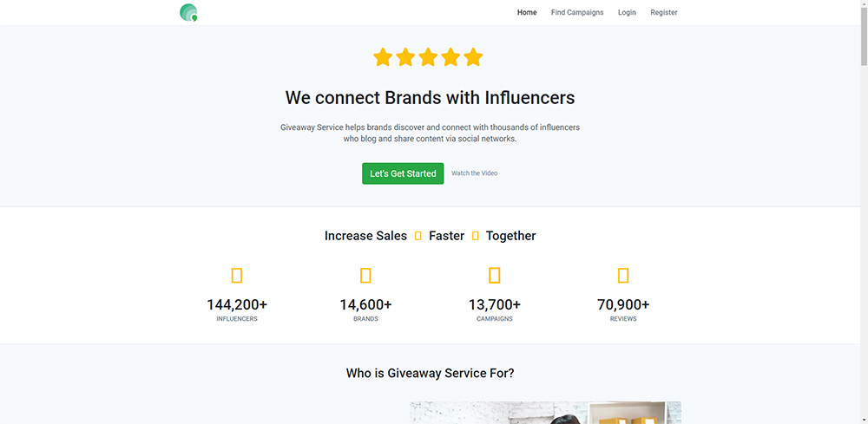The height and width of the screenshot is (424, 868).
Task: Open Find Campaigns from the navbar
Action: pyautogui.click(x=577, y=13)
